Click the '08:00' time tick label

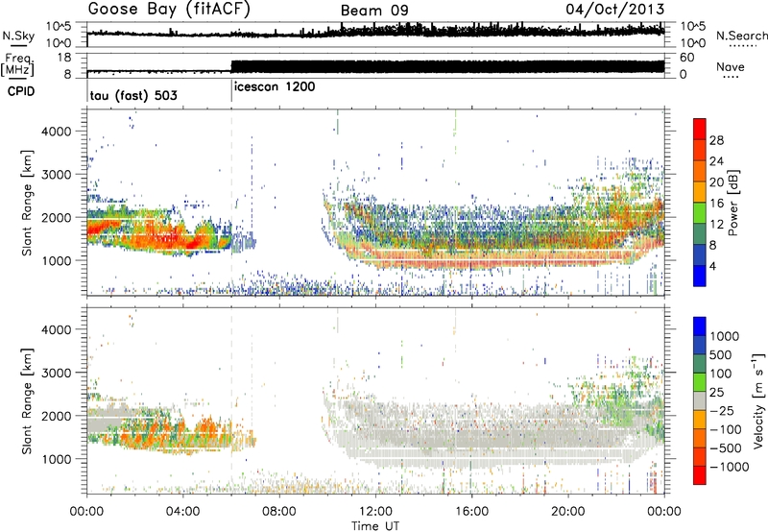pyautogui.click(x=279, y=512)
